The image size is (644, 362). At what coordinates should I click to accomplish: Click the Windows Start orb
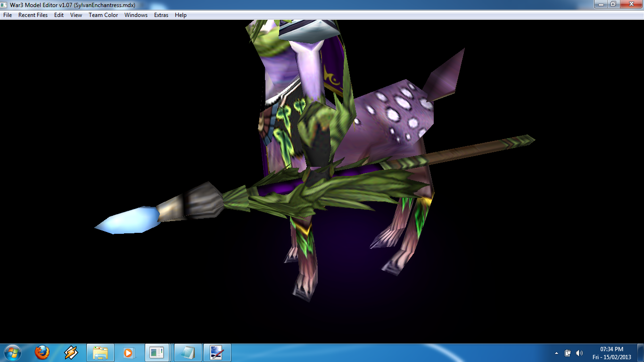coord(12,352)
